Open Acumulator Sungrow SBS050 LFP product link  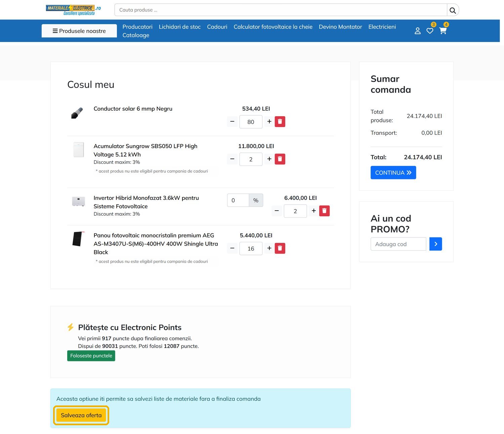pos(145,150)
